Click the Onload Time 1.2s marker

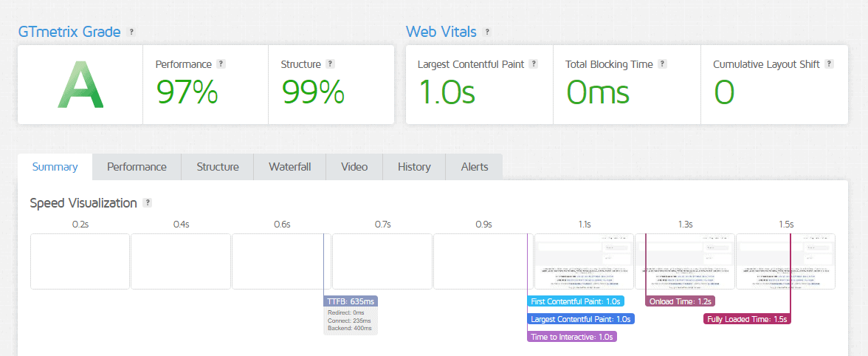click(x=681, y=301)
